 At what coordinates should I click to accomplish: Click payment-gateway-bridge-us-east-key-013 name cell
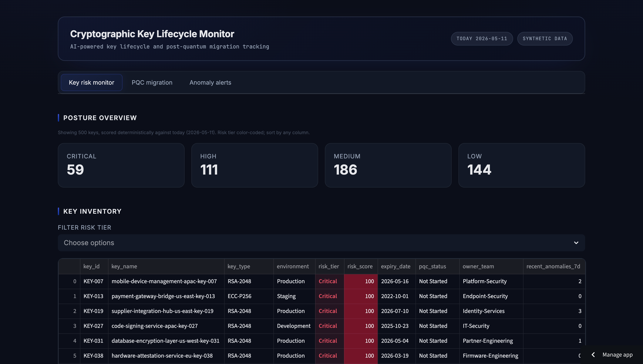tap(166, 296)
